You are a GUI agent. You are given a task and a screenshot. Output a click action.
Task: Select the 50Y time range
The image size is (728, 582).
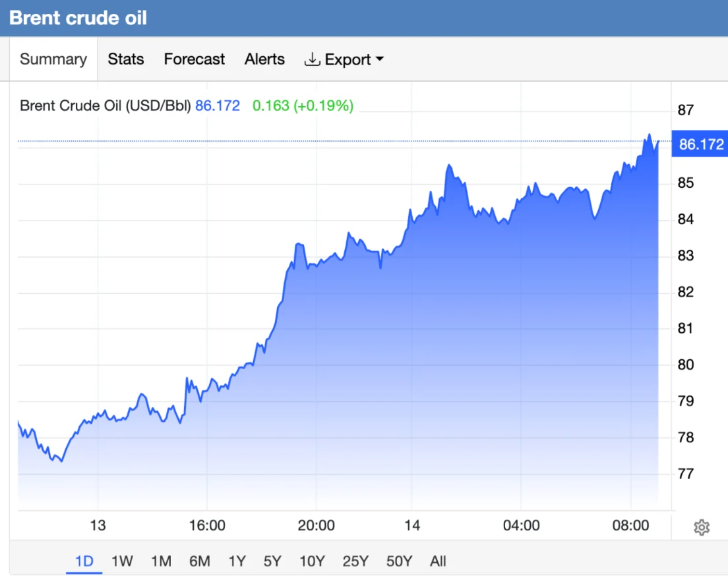click(x=400, y=561)
